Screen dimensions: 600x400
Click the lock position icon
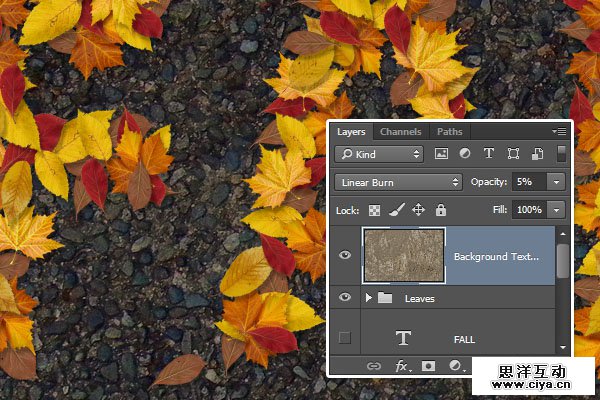(x=418, y=210)
